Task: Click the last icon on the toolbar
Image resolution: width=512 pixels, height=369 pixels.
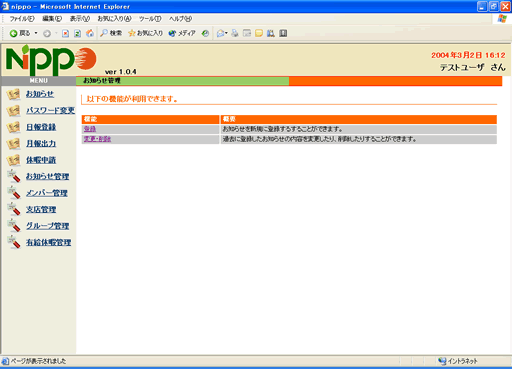Action: tap(283, 33)
